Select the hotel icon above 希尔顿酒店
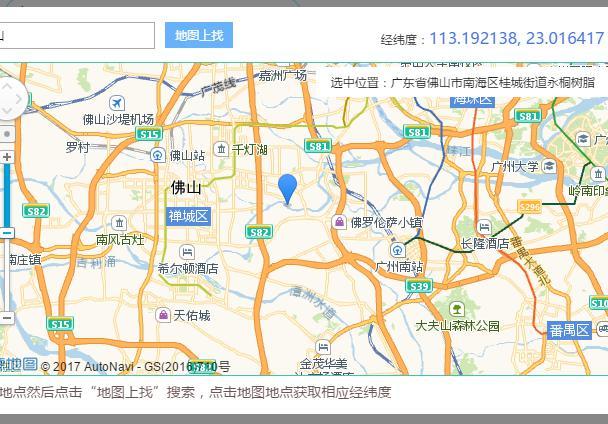This screenshot has width=608, height=424. 187,253
